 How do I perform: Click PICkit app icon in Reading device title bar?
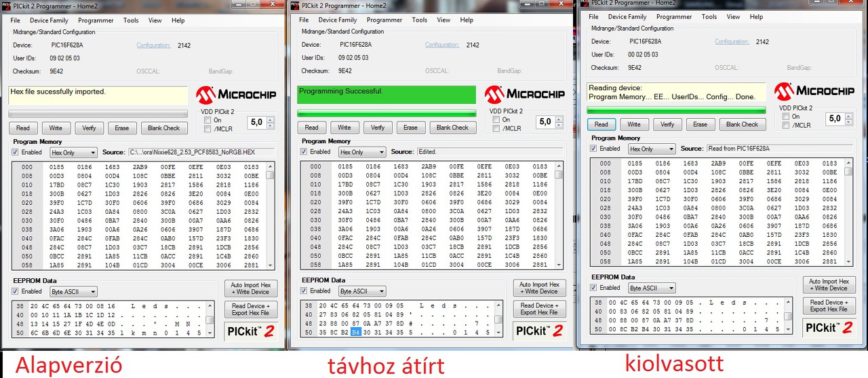point(583,3)
